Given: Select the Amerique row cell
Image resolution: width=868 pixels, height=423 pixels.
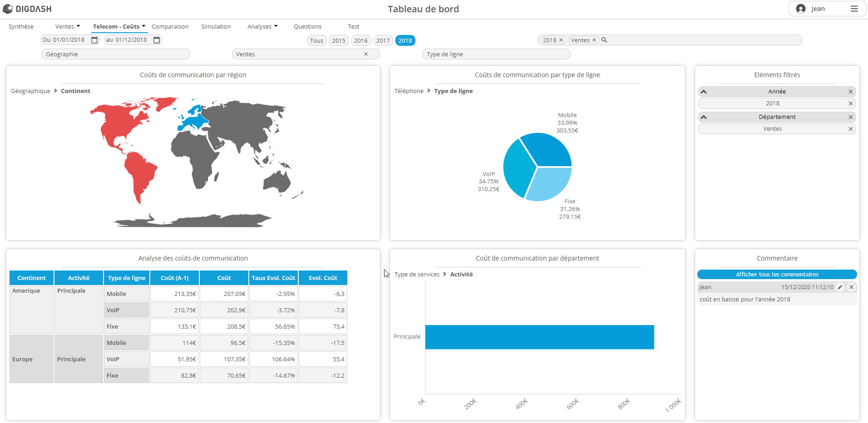Looking at the screenshot, I should [x=31, y=310].
